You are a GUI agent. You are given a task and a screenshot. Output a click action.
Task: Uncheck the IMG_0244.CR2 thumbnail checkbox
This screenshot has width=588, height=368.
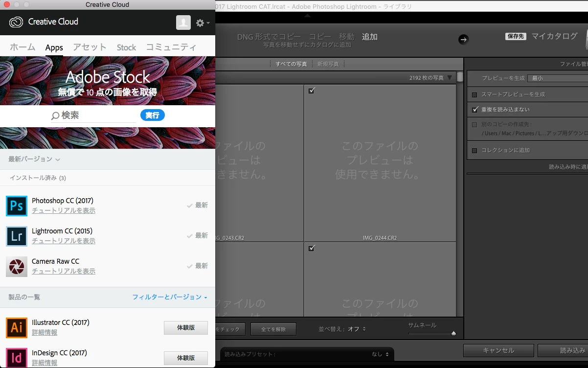click(312, 91)
